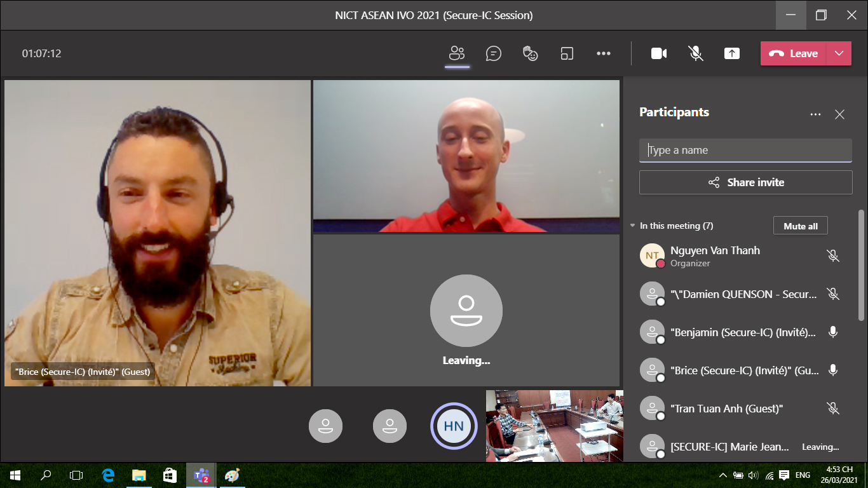The width and height of the screenshot is (868, 488).
Task: Show hidden icons in system tray
Action: [x=722, y=475]
